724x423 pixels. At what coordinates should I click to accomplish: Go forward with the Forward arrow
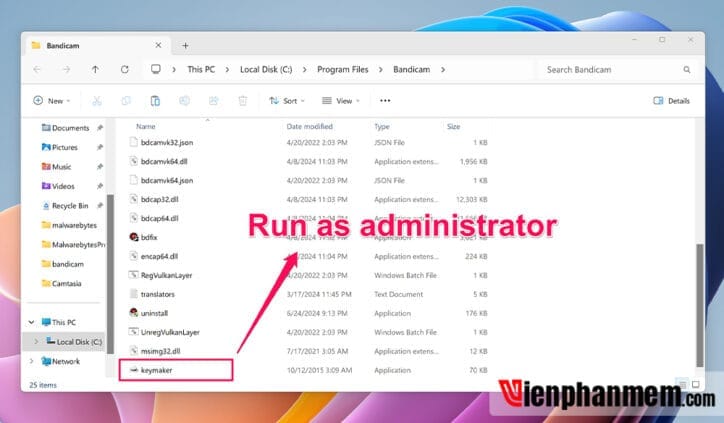point(66,69)
